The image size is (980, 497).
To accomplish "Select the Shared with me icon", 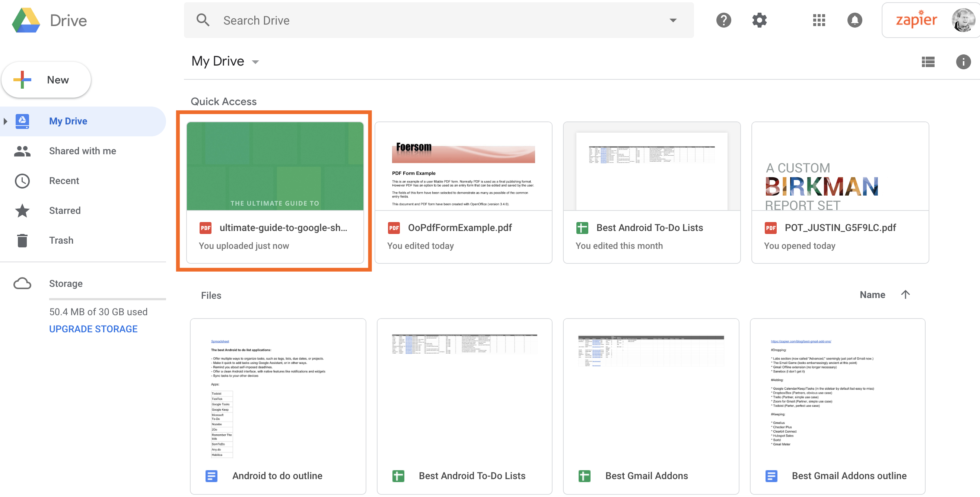I will point(23,151).
